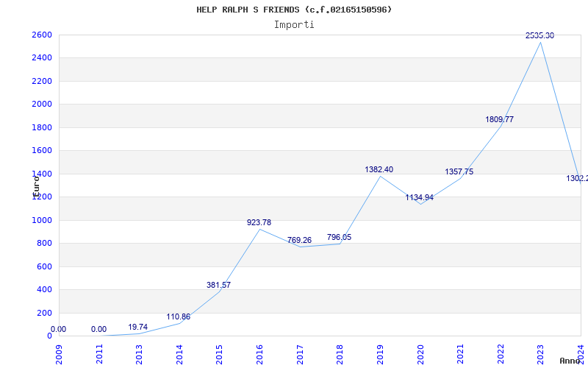Click y-axis value 1600
Image resolution: width=588 pixels, height=368 pixels.
point(42,151)
